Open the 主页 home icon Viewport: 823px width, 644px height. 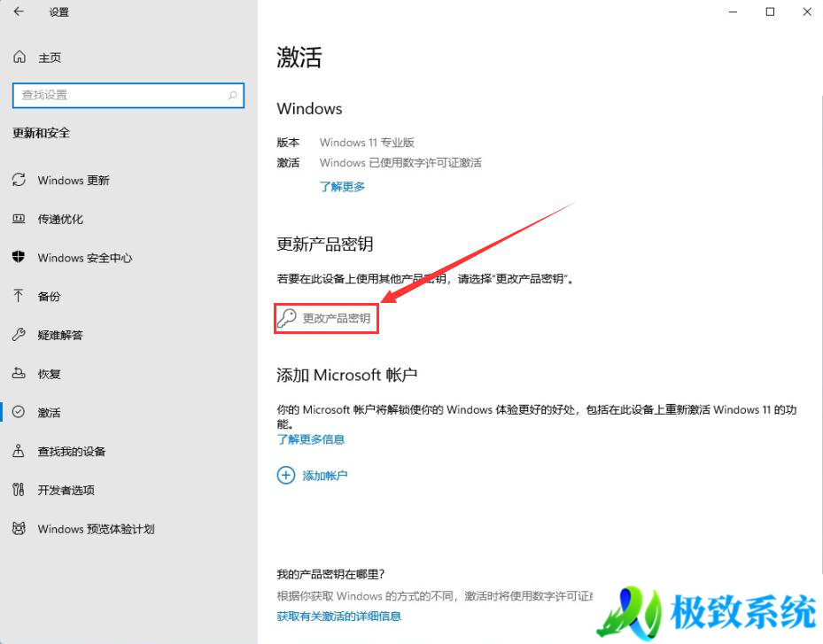click(x=19, y=57)
